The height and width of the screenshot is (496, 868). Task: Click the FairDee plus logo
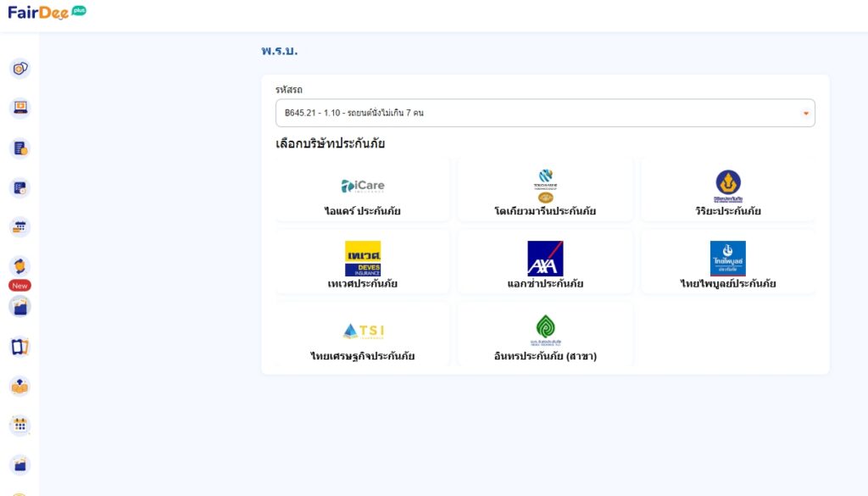click(x=47, y=13)
